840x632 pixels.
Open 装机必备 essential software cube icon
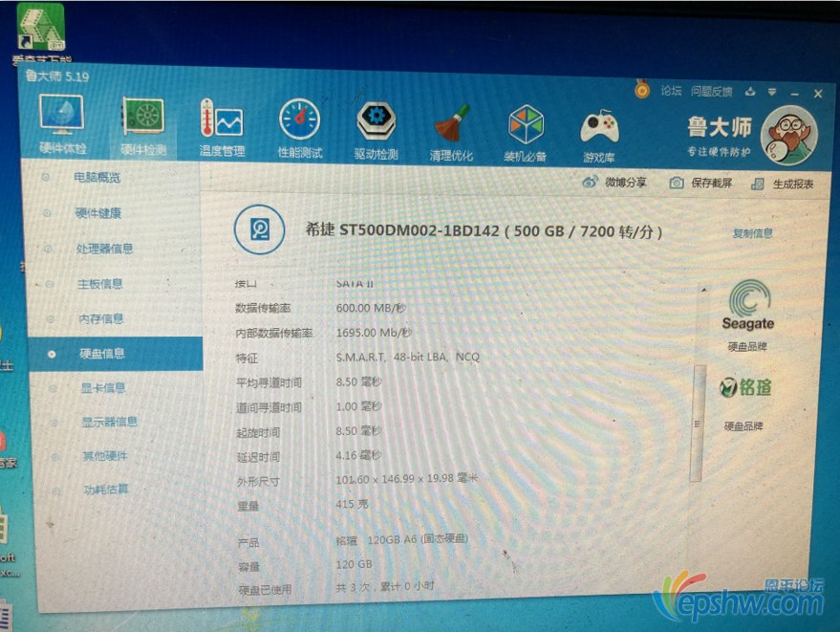point(525,134)
